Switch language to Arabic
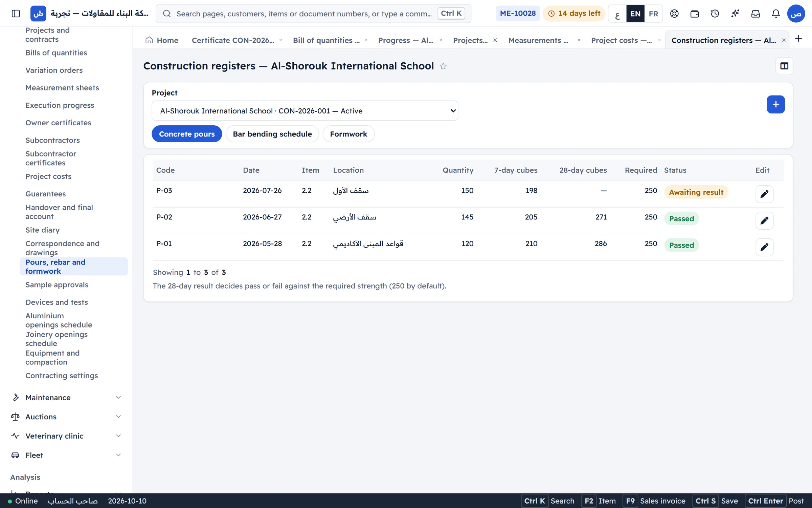This screenshot has width=812, height=508. pos(617,14)
